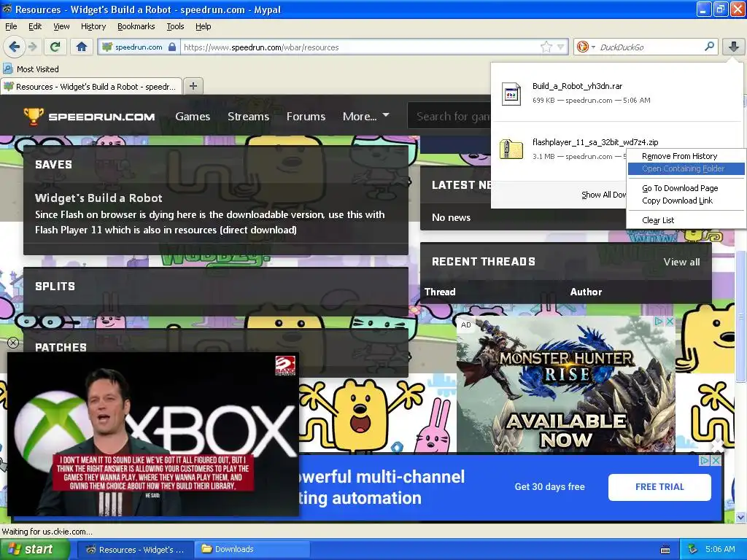Click the DuckDuckGo search engine icon
The image size is (747, 560).
click(582, 47)
